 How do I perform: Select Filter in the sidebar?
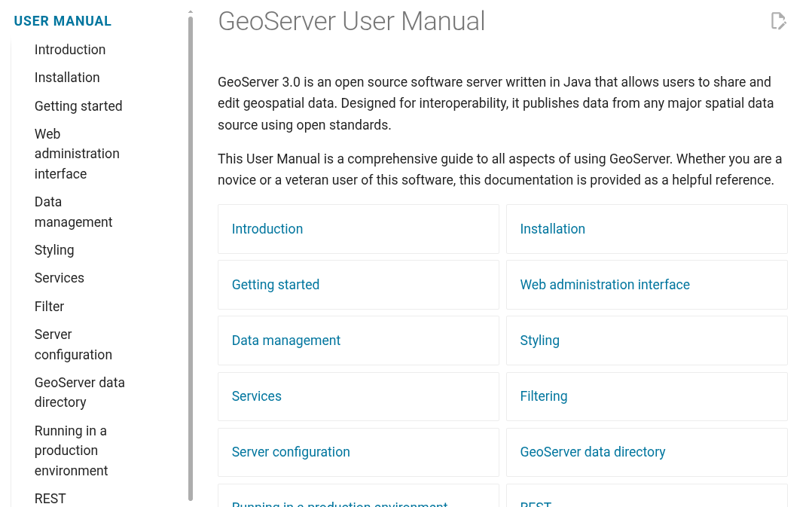[49, 307]
